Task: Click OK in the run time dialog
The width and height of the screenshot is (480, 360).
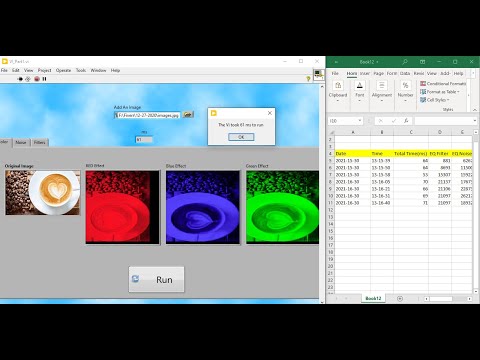Action: point(241,137)
